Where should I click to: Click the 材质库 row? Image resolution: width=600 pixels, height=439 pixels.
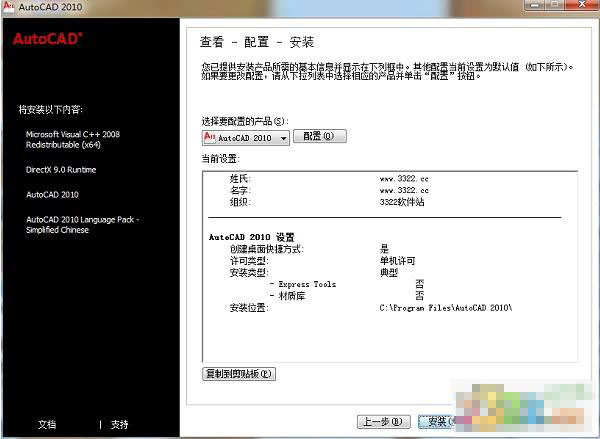(x=347, y=296)
